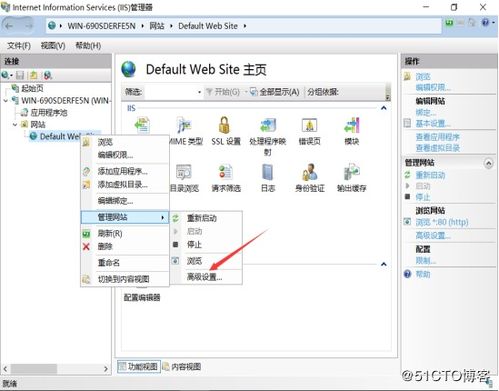This screenshot has height=391, width=499.
Task: Choose 重新启动 in the submenu
Action: [x=202, y=218]
